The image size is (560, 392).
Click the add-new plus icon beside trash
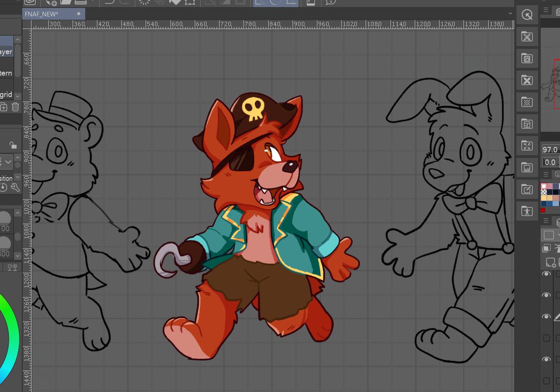[x=4, y=107]
